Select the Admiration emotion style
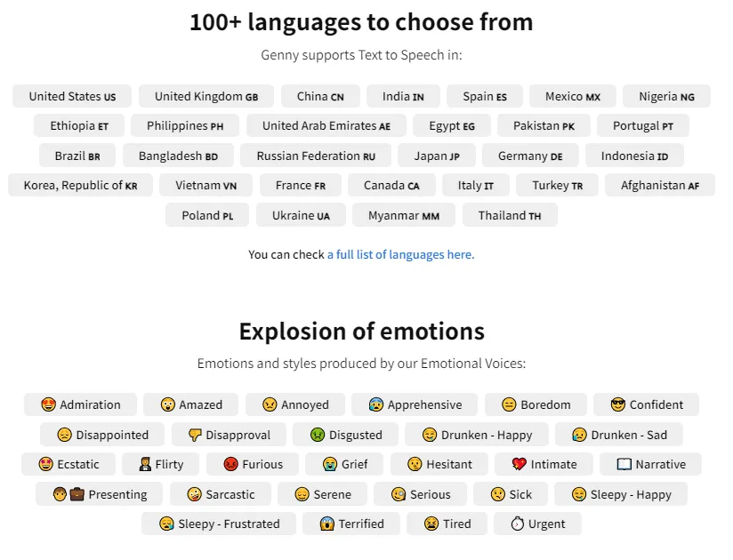The height and width of the screenshot is (560, 733). 79,404
